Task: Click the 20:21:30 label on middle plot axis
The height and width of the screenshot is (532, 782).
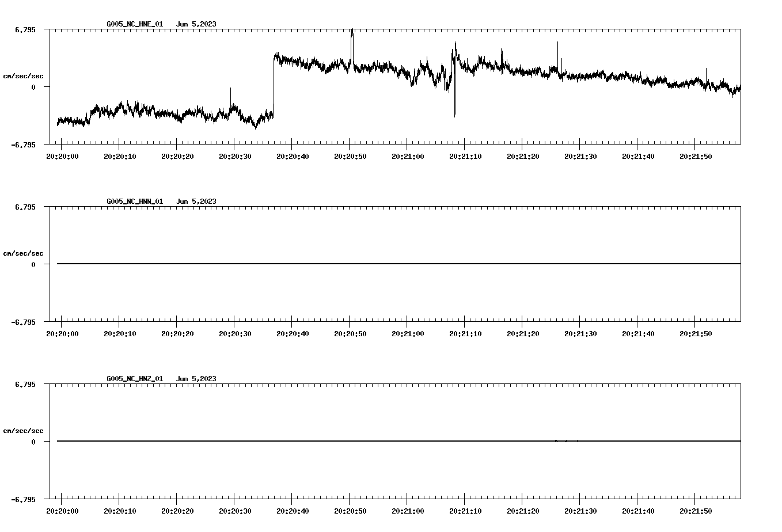Action: click(x=582, y=332)
